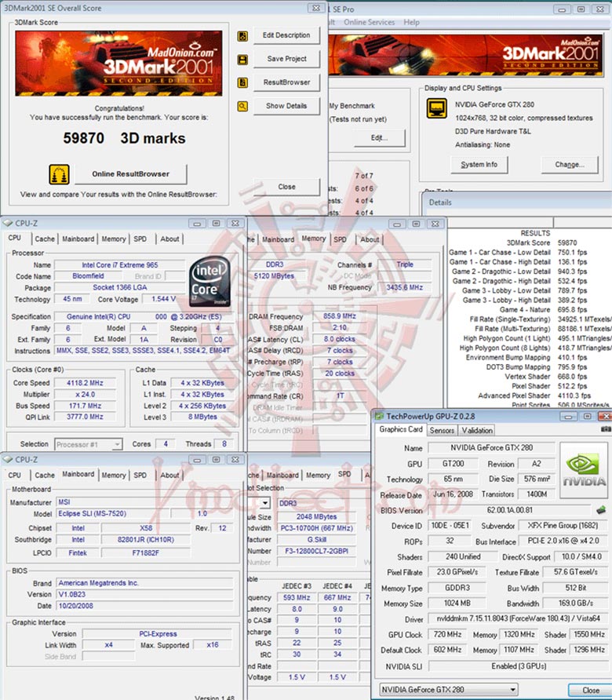Click the 59870 3D marks score text
This screenshot has height=700, width=612.
(x=124, y=138)
